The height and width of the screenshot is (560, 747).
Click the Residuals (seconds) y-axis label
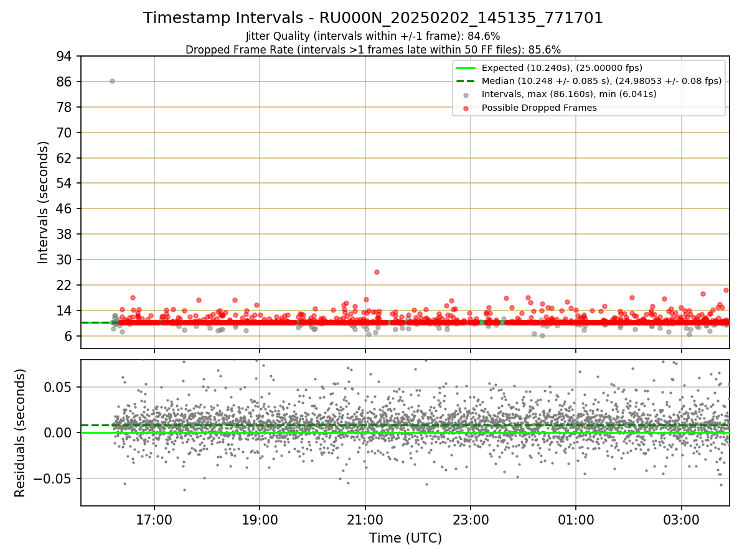pos(21,432)
